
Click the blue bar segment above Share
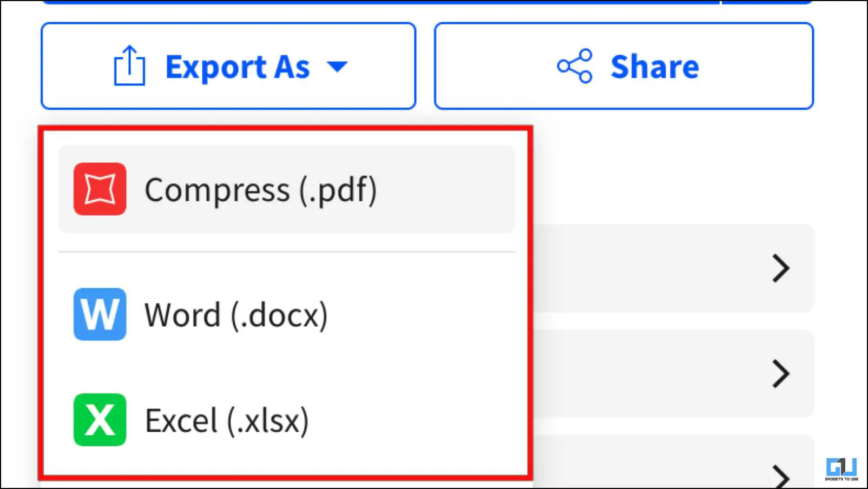[767, 2]
